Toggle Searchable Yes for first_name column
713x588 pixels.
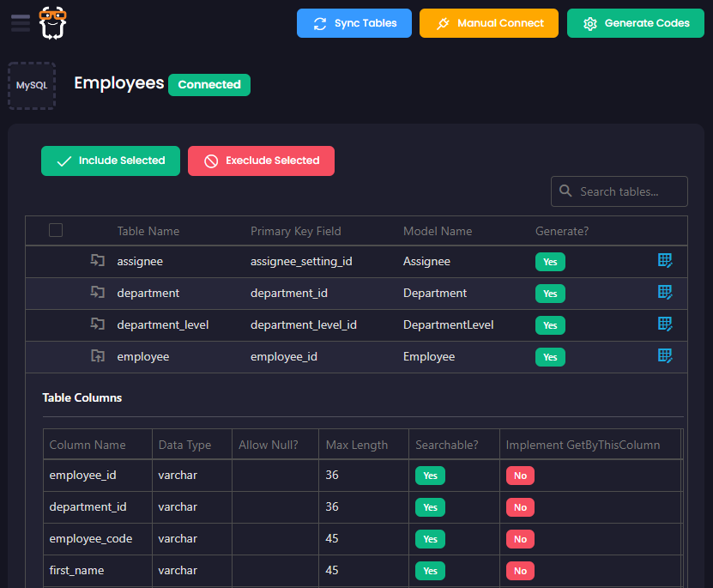[x=430, y=571]
